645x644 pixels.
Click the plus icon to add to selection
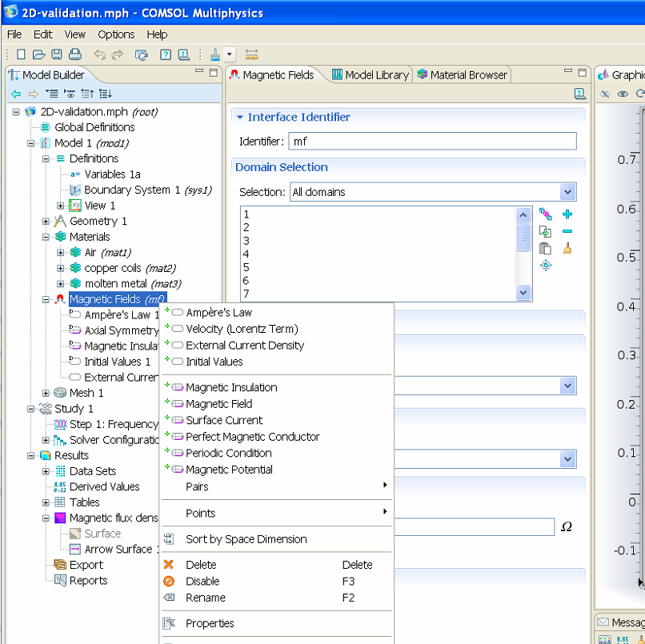point(567,214)
